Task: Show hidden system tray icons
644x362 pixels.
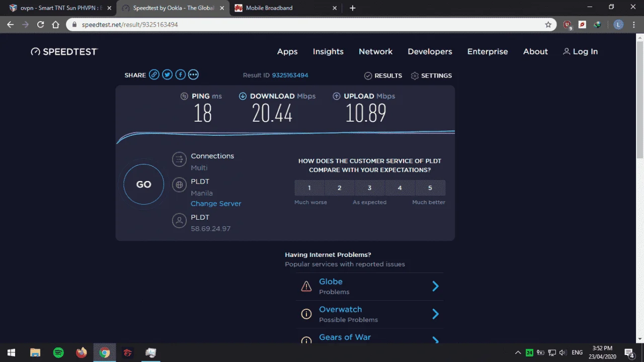Action: (518, 352)
